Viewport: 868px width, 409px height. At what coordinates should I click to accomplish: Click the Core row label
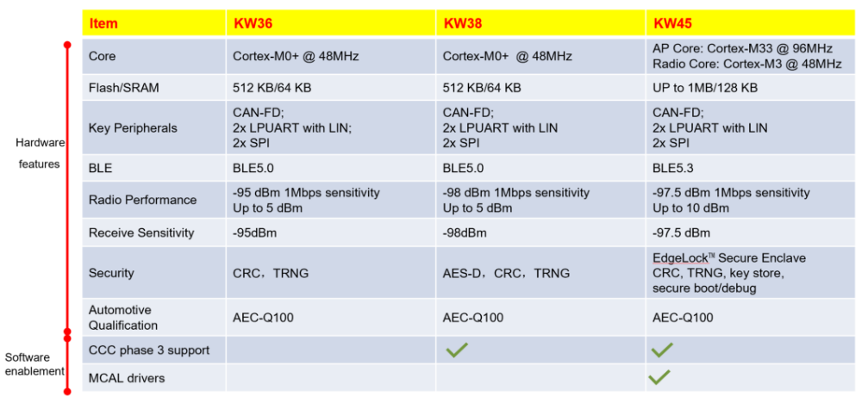click(102, 56)
